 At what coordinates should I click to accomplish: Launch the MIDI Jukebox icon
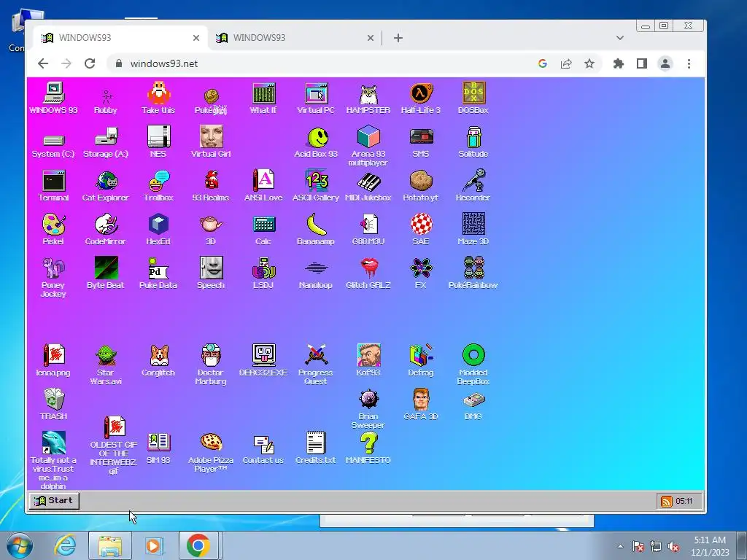(x=368, y=182)
